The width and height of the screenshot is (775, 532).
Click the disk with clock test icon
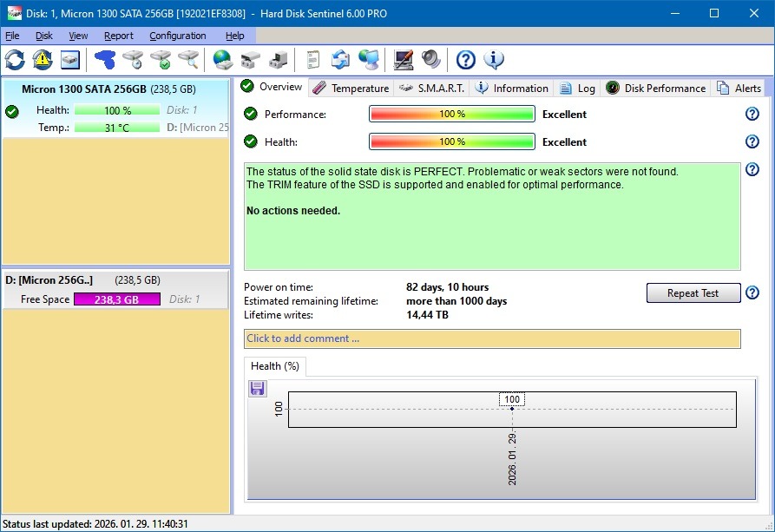tap(133, 60)
